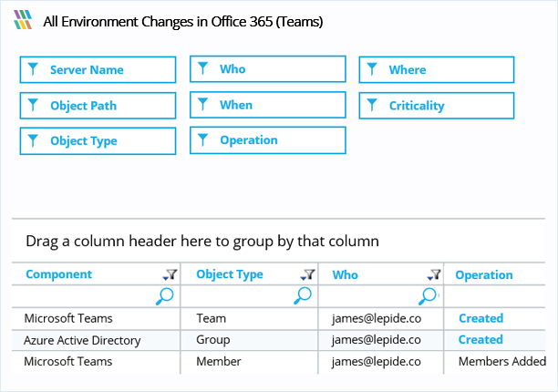The width and height of the screenshot is (558, 392).
Task: Open the Criticality filter box
Action: coord(437,106)
